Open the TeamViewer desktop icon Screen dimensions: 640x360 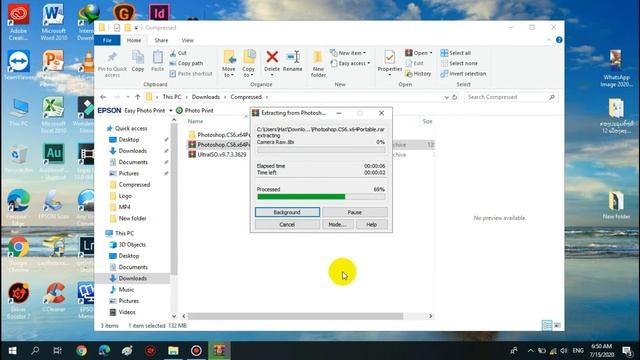18,65
